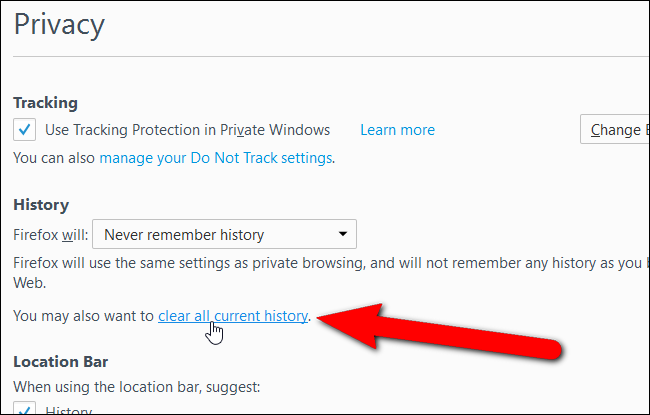
Task: Uncheck the Tracking Protection in Private Windows checkbox
Action: coord(24,130)
